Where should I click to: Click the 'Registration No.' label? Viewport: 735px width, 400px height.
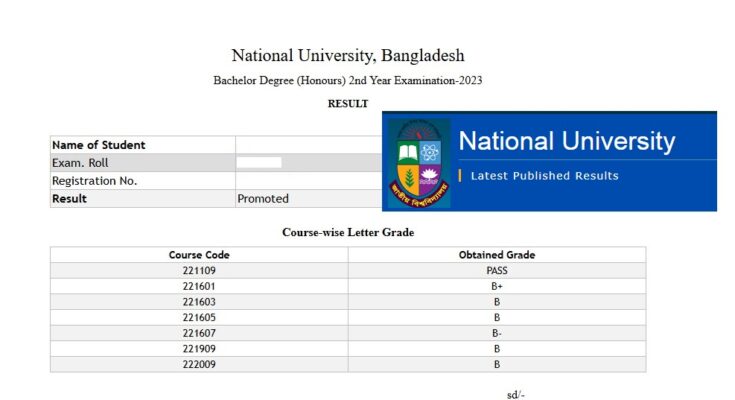click(x=95, y=181)
